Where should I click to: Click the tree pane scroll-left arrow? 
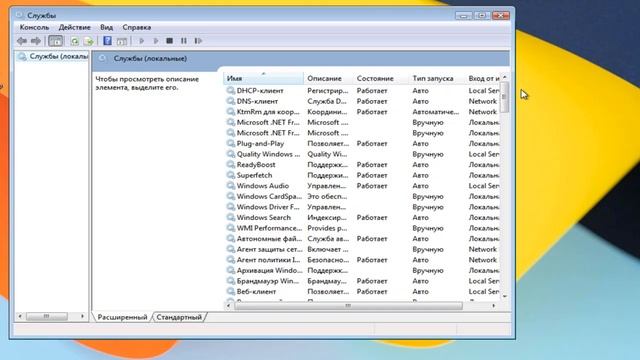[20, 316]
